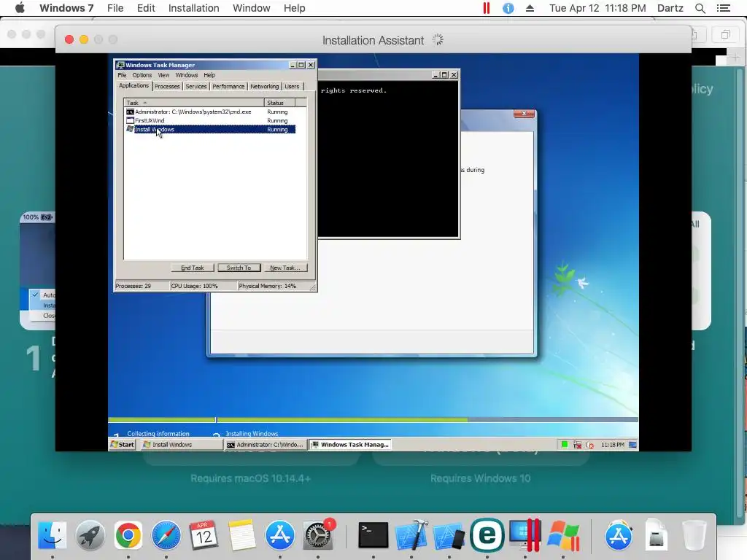Open App Store icon next to Notes
The width and height of the screenshot is (747, 560).
(279, 535)
